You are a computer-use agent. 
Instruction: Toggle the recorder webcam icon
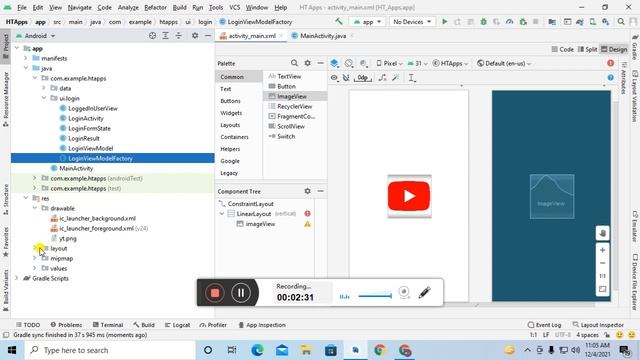(x=404, y=292)
